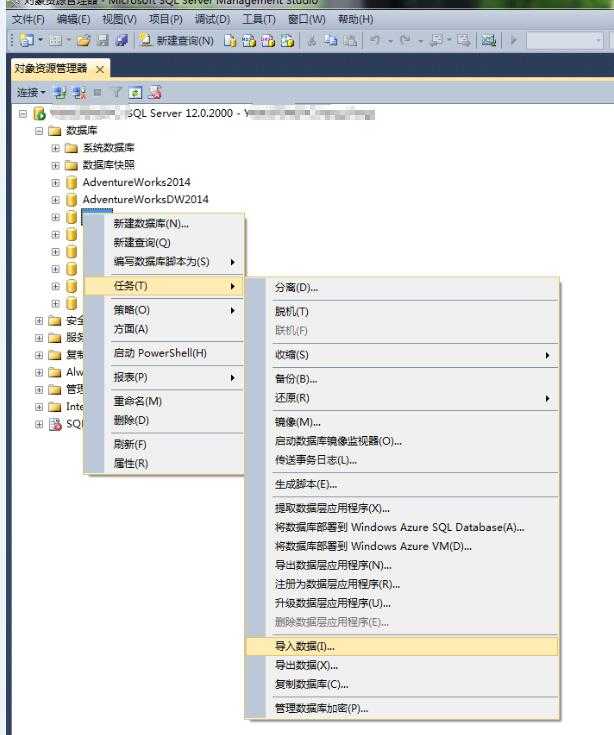Click 管理数据库加密(P)... menu item
Image resolution: width=614 pixels, height=735 pixels.
(402, 708)
